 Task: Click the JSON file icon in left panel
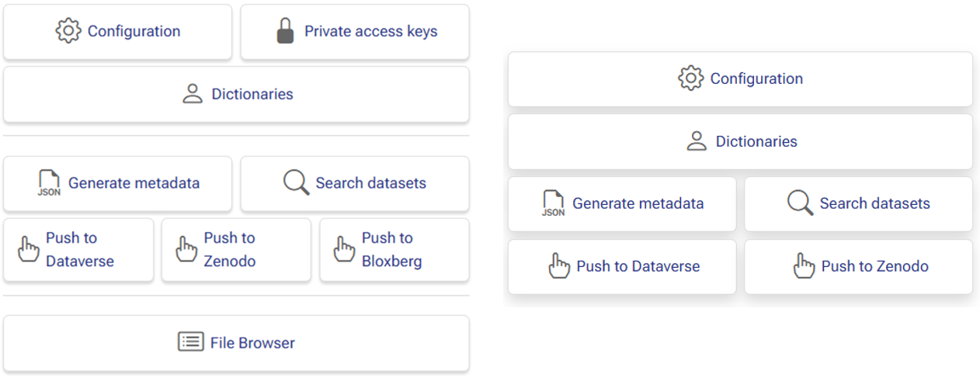click(49, 183)
